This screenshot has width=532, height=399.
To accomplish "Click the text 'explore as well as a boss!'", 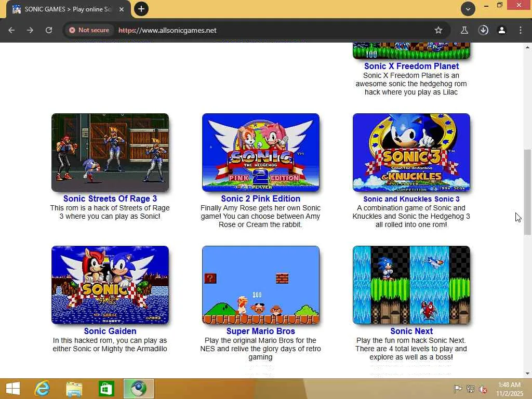I will coord(411,357).
